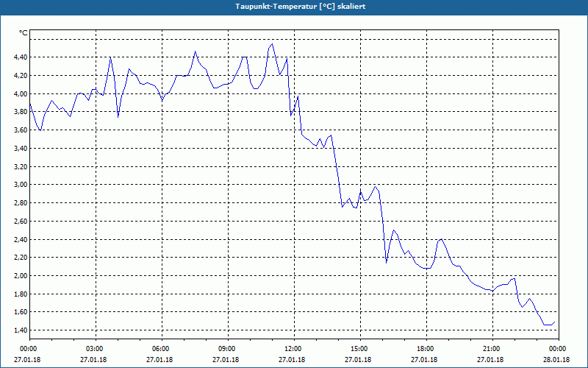Click the '09:00' x-axis time label
588x368 pixels.
[228, 349]
